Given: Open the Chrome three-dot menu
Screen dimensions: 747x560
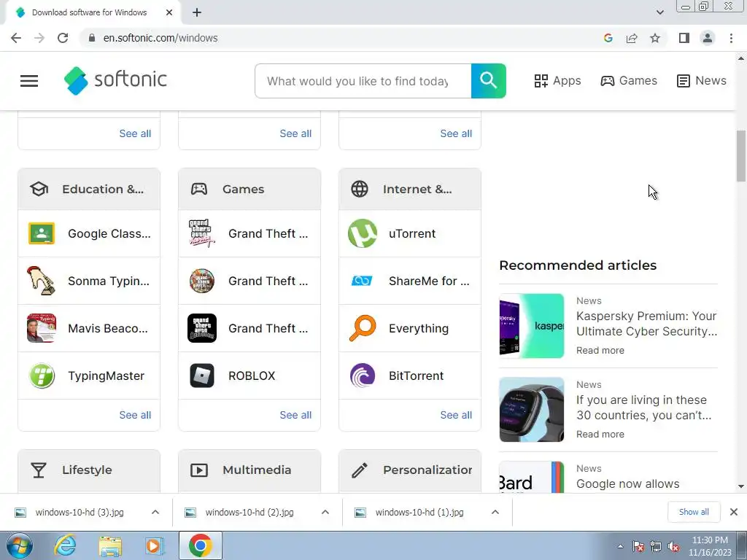Looking at the screenshot, I should coord(731,38).
